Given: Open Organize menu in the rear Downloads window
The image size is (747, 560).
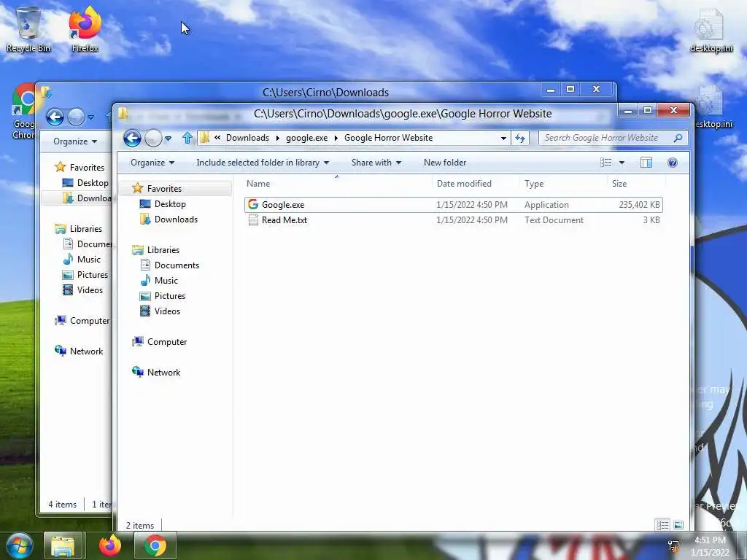Looking at the screenshot, I should pos(75,141).
